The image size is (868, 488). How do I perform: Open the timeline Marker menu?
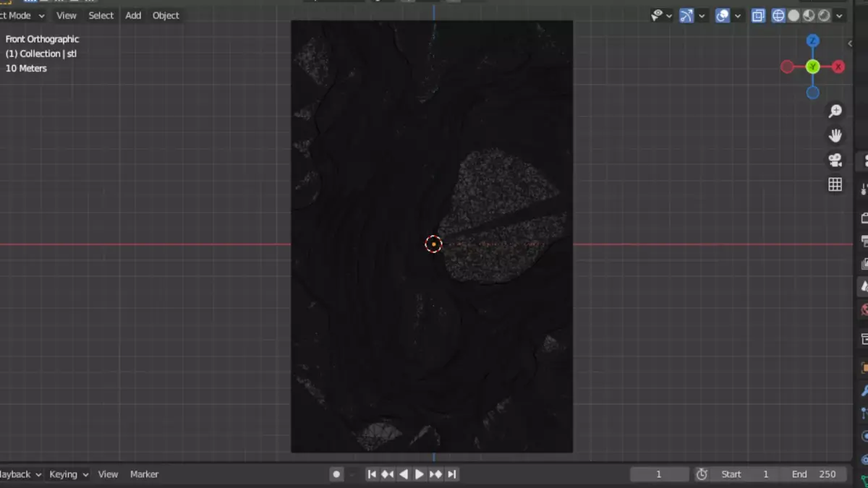point(144,474)
